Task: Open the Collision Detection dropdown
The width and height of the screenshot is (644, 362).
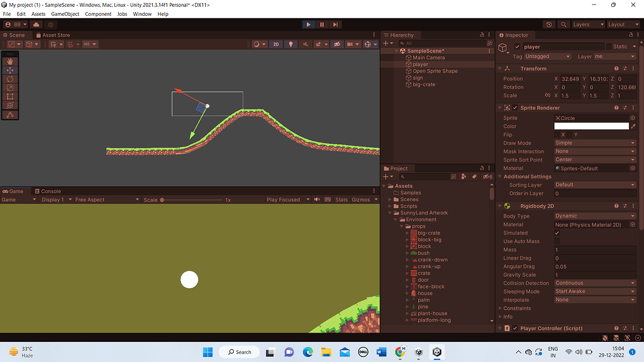Action: click(x=594, y=283)
